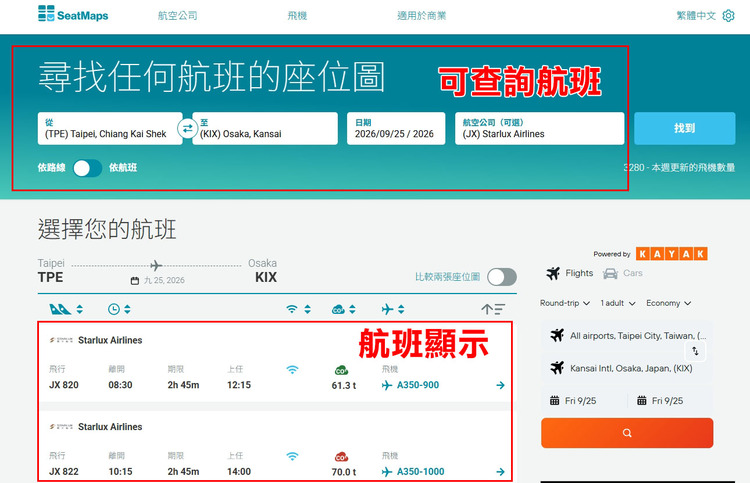750x483 pixels.
Task: Edit the Starlux Airlines airline field
Action: [x=540, y=128]
